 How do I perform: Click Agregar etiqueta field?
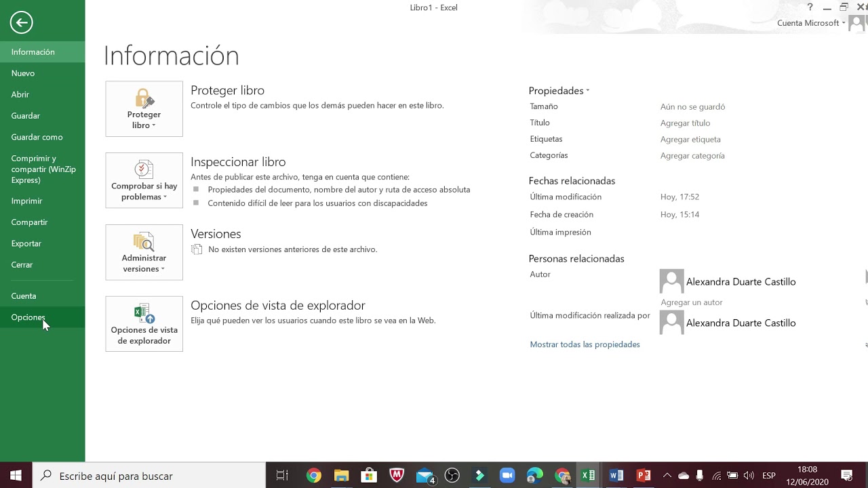(690, 139)
